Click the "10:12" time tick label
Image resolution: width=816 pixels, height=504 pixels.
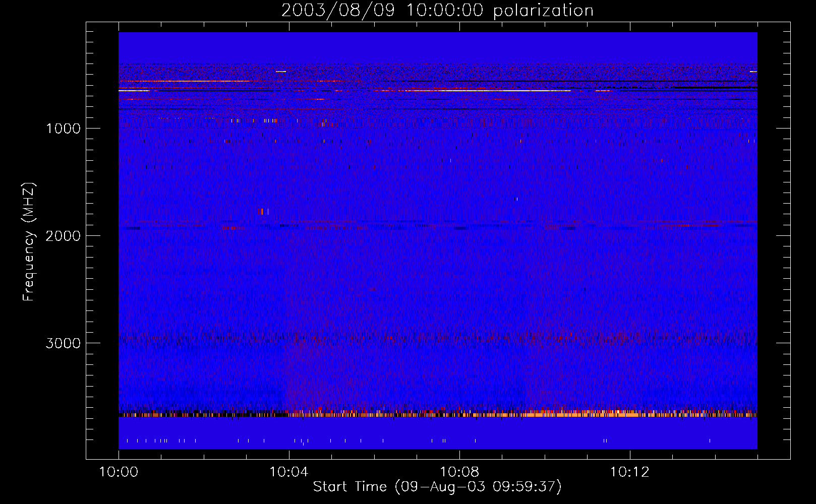pos(629,472)
